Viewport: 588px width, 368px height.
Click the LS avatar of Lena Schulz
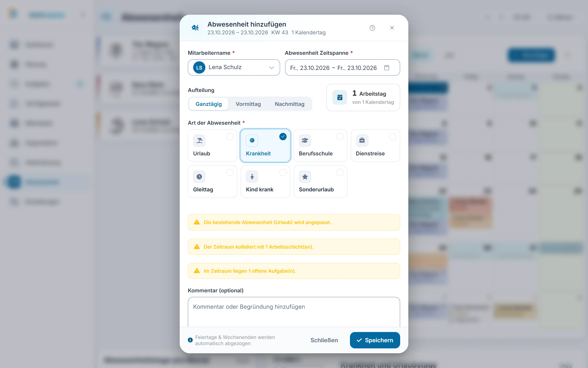tap(199, 67)
